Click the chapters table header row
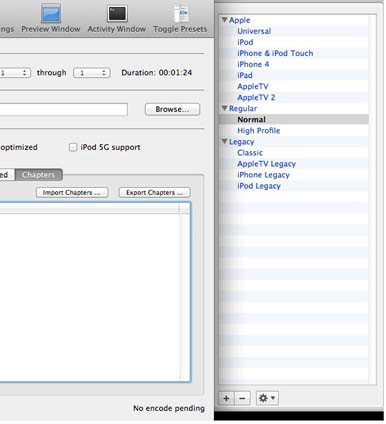Image resolution: width=386 pixels, height=424 pixels. [95, 208]
